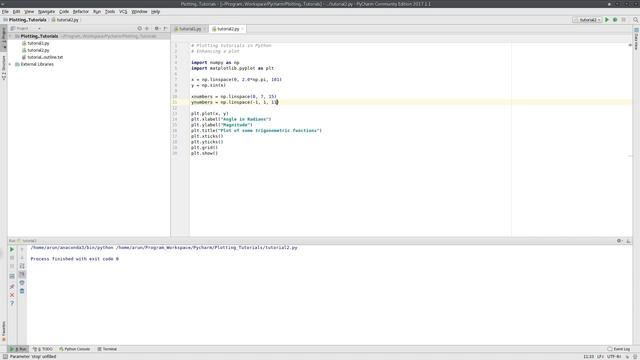The width and height of the screenshot is (640, 360).
Task: Click the lock read-only icon in status bar
Action: [x=627, y=357]
